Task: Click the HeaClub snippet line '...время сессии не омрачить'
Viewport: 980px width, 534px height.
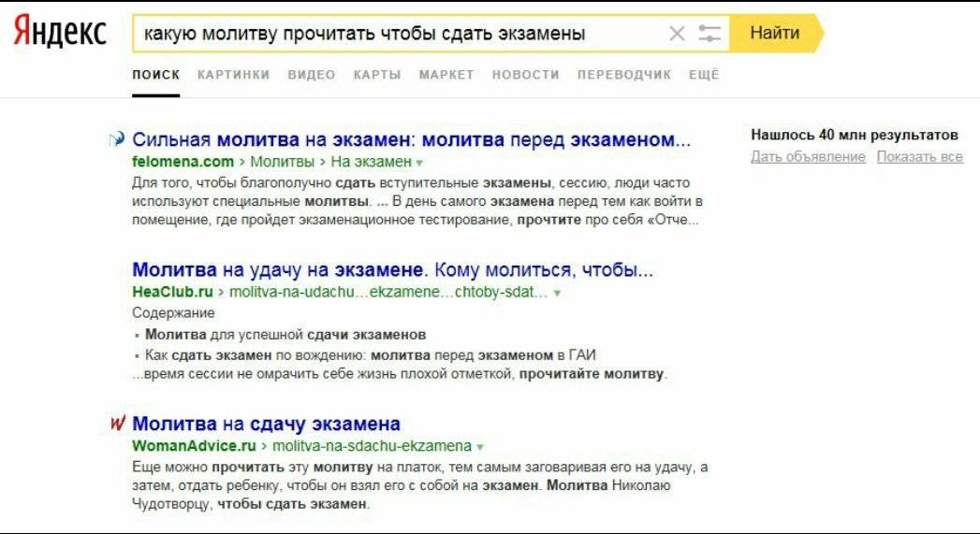Action: pyautogui.click(x=400, y=374)
